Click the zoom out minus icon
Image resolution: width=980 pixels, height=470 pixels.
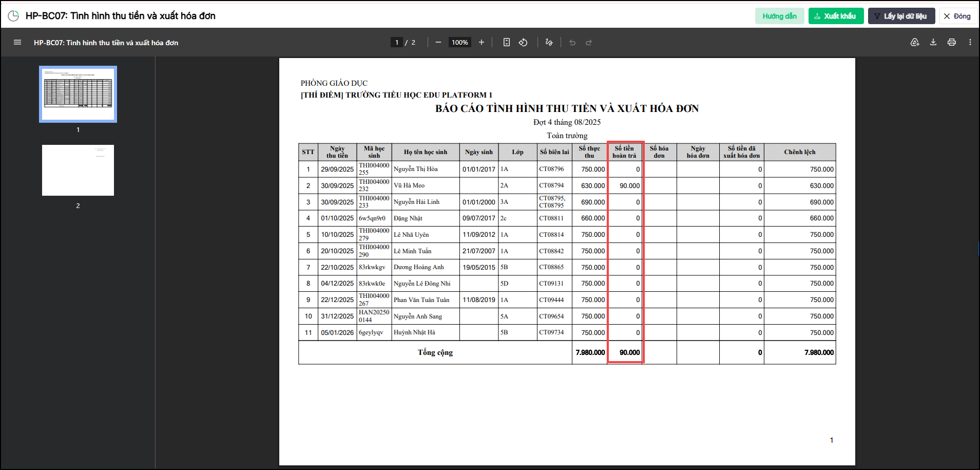[x=438, y=42]
